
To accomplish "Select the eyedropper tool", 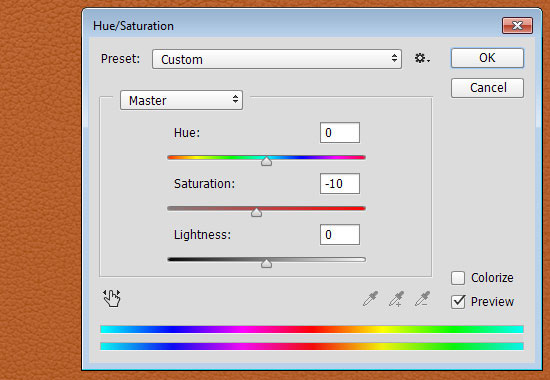I will point(370,299).
